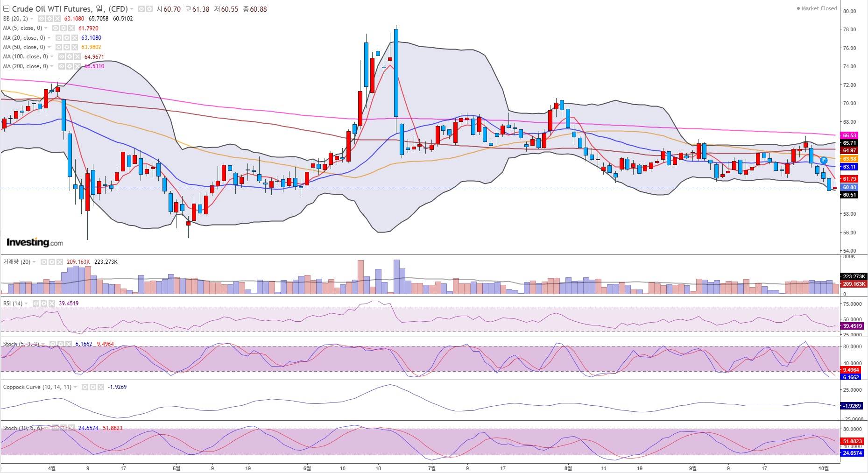This screenshot has width=868, height=473.
Task: Open the MA (20, close, 0) dropdown arrow
Action: click(49, 38)
